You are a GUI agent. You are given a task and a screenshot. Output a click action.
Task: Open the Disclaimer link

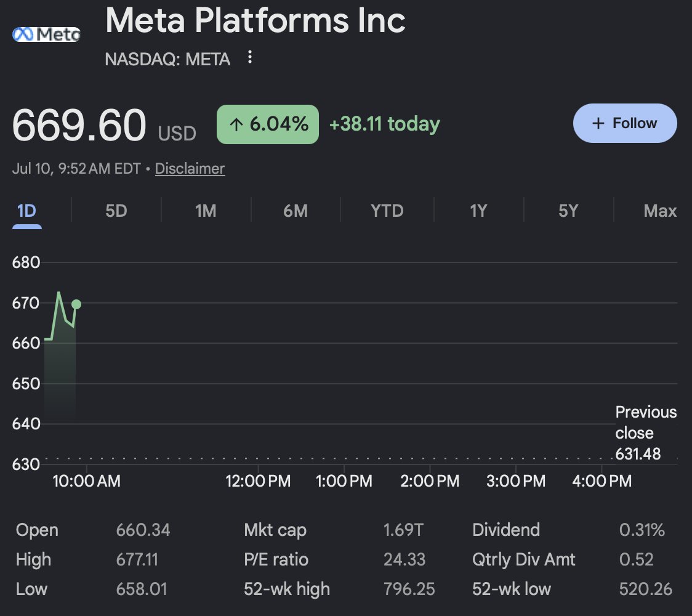point(190,169)
